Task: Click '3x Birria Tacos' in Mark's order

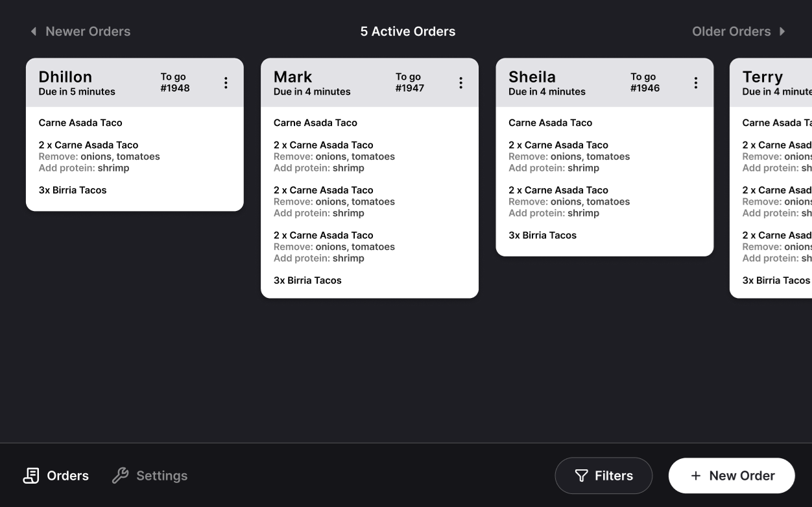Action: tap(307, 280)
